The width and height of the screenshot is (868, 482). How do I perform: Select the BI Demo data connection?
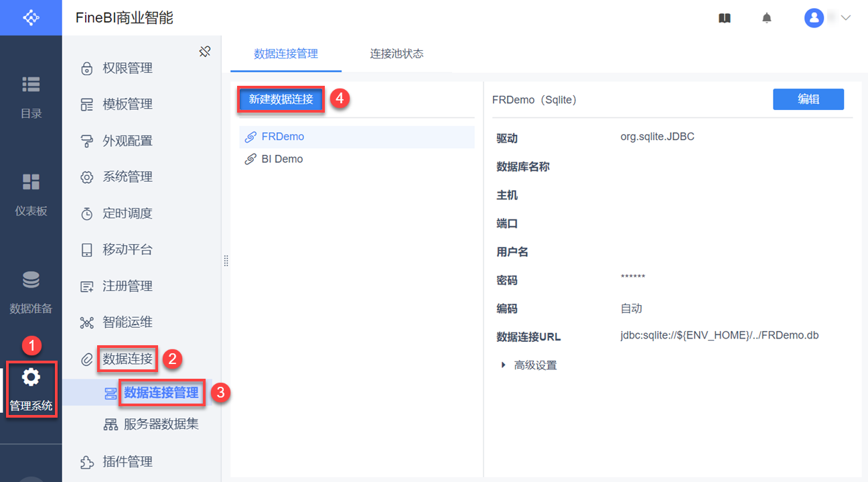[x=282, y=159]
